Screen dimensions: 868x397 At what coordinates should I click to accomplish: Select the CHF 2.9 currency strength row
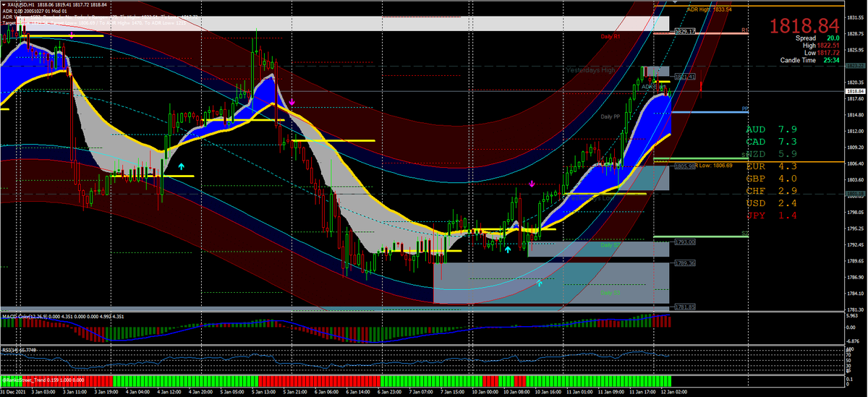pos(771,190)
